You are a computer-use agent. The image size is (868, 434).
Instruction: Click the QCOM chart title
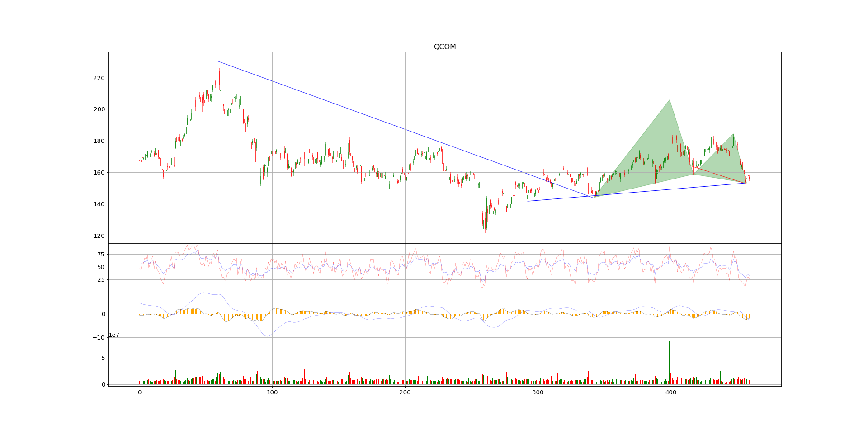click(444, 47)
